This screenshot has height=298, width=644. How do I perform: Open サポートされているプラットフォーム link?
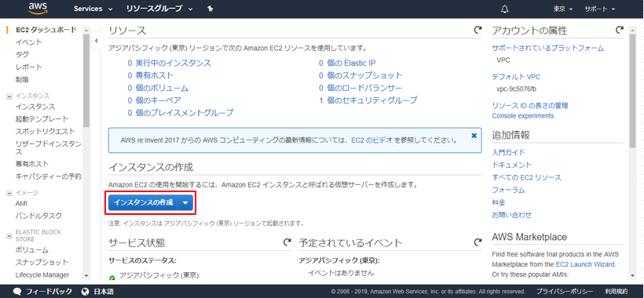548,49
